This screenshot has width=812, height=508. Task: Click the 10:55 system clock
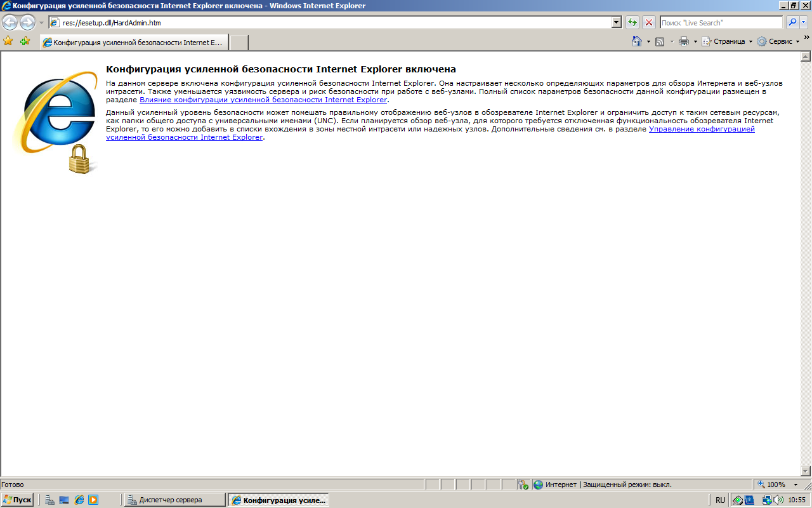[796, 500]
